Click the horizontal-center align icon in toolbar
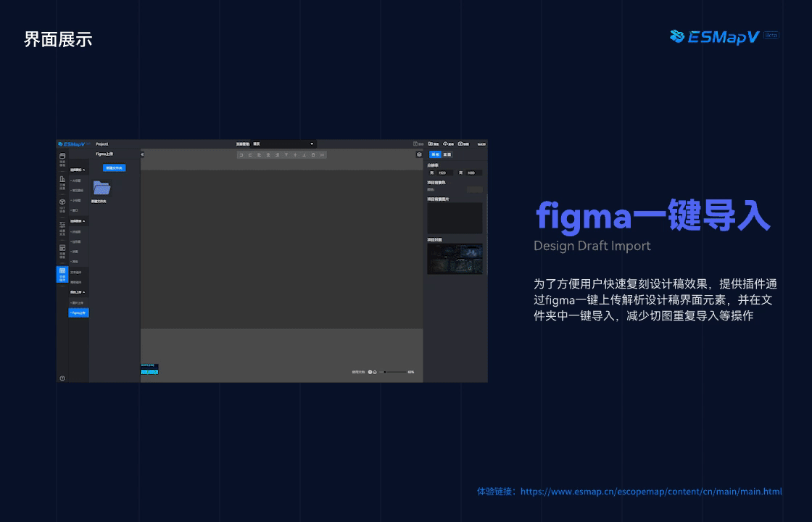This screenshot has height=522, width=812. pos(268,155)
